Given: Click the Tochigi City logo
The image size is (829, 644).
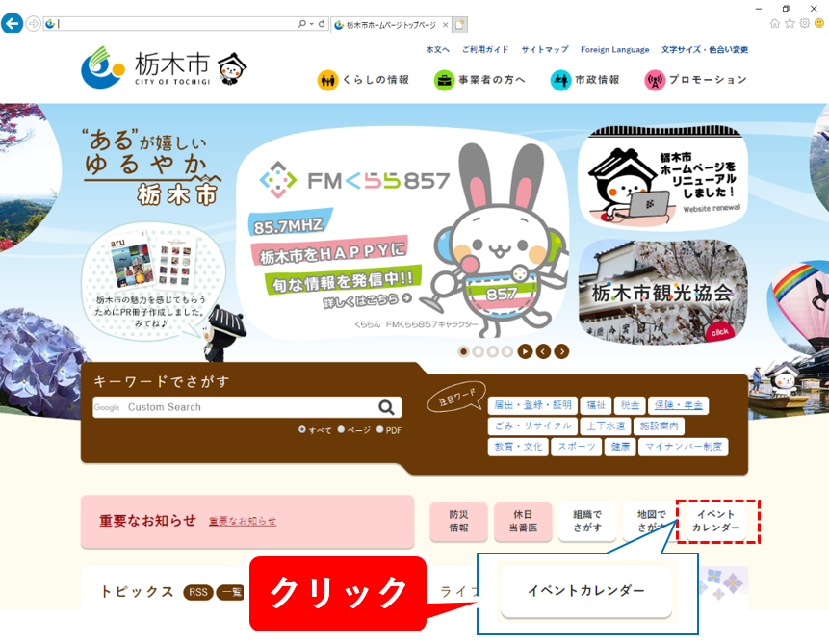Looking at the screenshot, I should tap(146, 67).
